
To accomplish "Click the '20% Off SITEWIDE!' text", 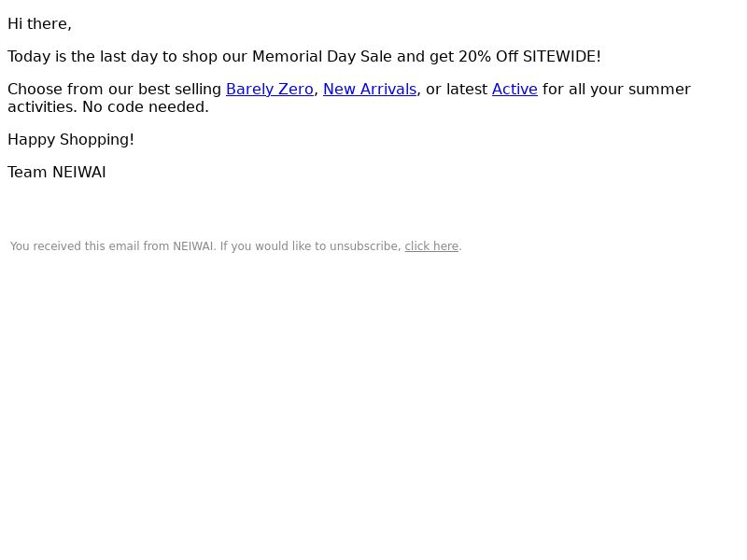I will (529, 57).
